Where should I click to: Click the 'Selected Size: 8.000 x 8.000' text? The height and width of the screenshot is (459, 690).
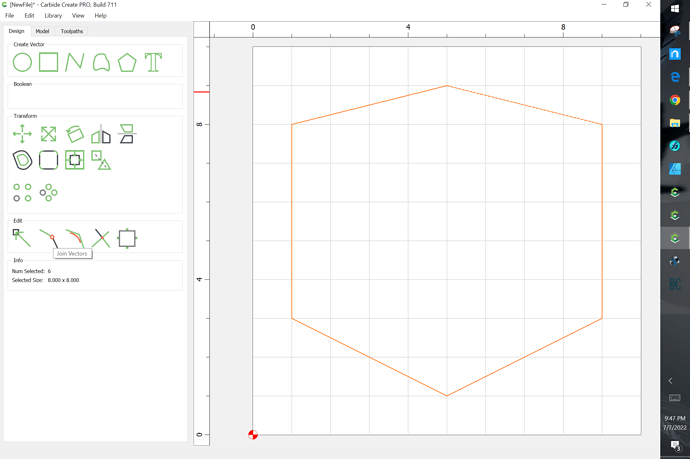45,280
